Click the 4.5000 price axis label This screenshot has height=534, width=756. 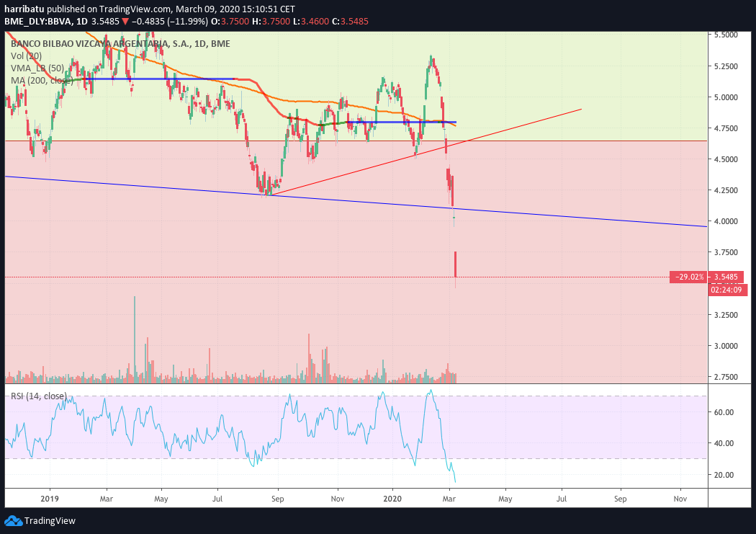(726, 159)
